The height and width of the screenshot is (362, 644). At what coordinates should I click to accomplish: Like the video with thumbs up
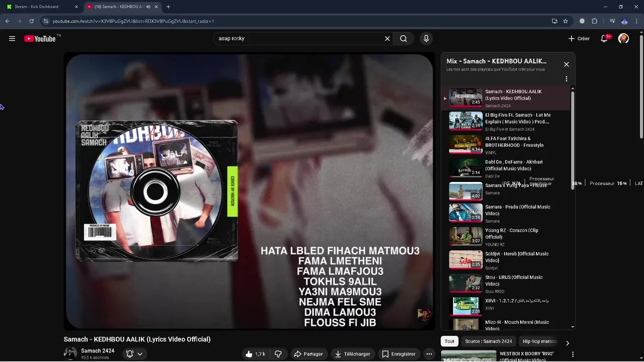pyautogui.click(x=255, y=354)
